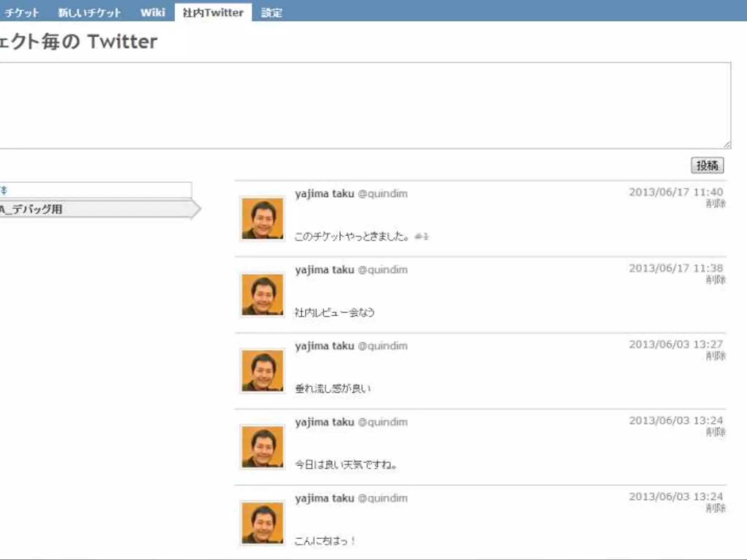Click avatar of the 13:27 tweet
Viewport: 747px width, 560px height.
(x=262, y=371)
